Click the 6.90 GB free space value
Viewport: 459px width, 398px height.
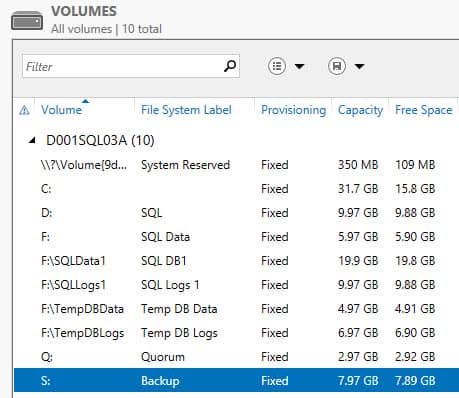pyautogui.click(x=415, y=333)
